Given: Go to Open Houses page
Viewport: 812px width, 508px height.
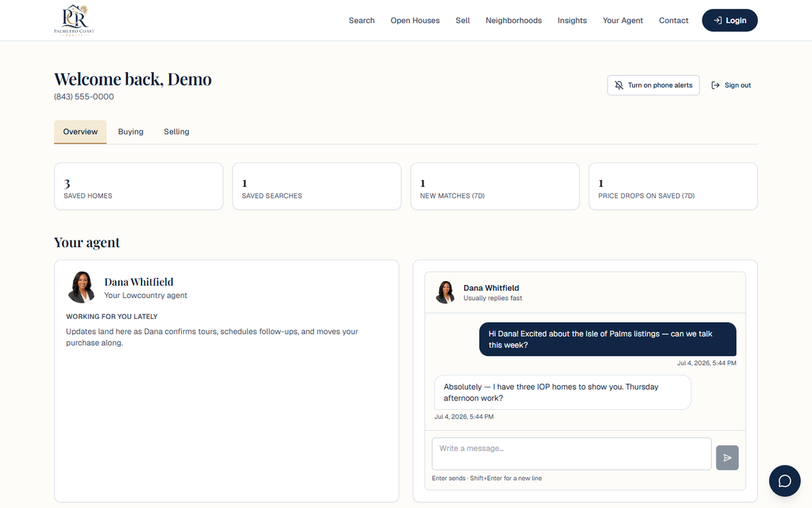Looking at the screenshot, I should (415, 20).
